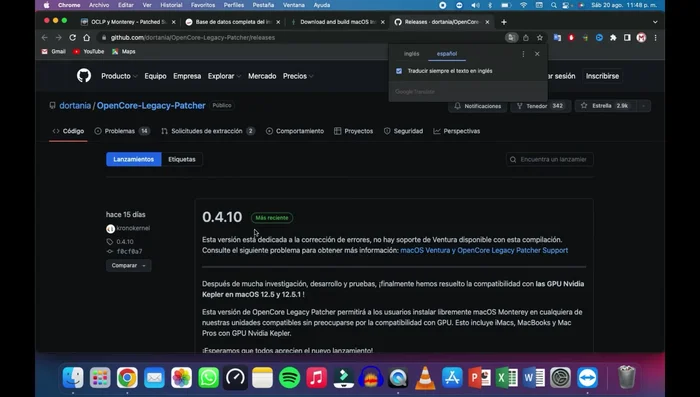Image resolution: width=700 pixels, height=397 pixels.
Task: Open Microsoft Word in the dock
Action: 533,378
